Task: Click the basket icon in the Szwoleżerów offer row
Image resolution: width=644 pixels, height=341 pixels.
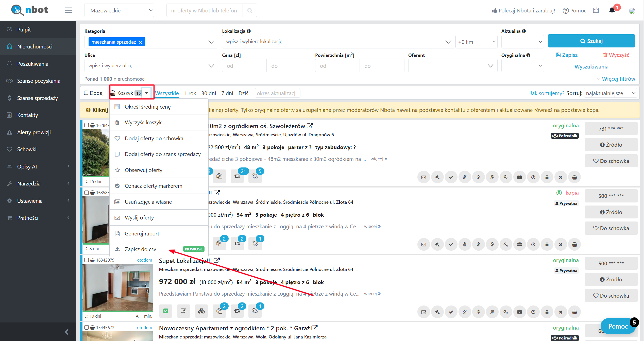Action: click(574, 177)
